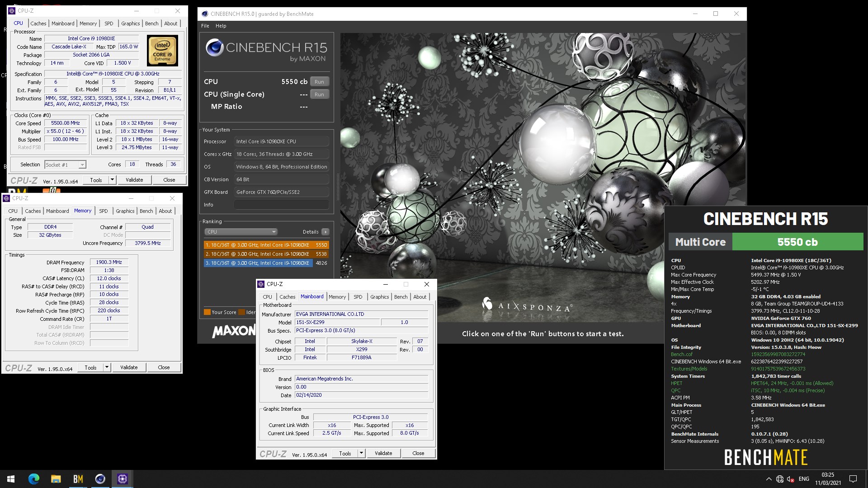Expand Tools dropdown arrow in Mainboard window
The height and width of the screenshot is (488, 868).
coord(362,453)
